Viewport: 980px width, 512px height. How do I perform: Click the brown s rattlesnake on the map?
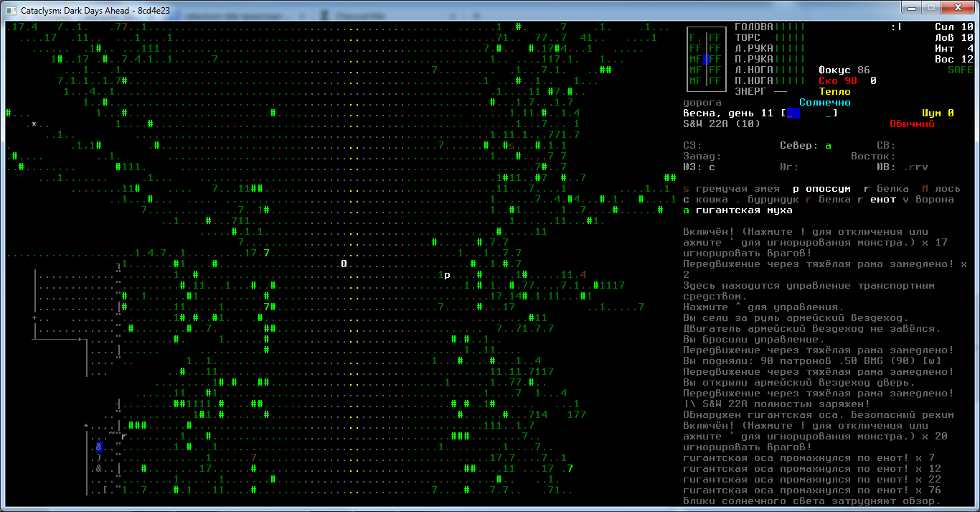(x=512, y=146)
